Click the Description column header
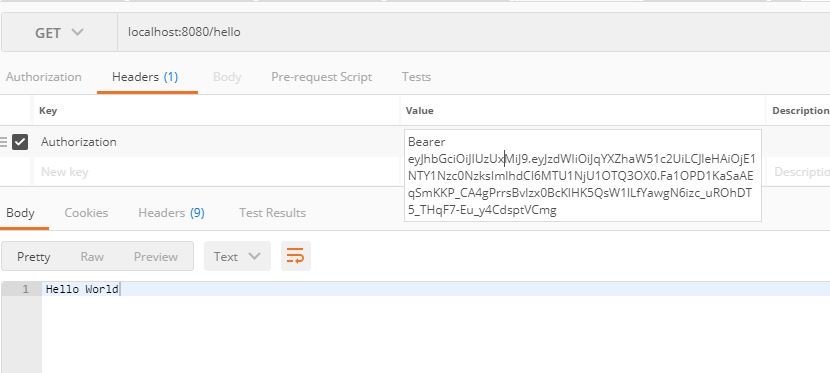830x373 pixels. (x=800, y=111)
